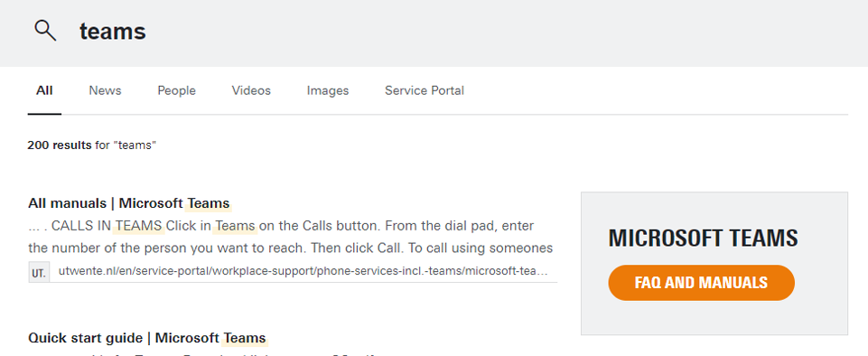
Task: Show the Videos tab results
Action: [251, 90]
